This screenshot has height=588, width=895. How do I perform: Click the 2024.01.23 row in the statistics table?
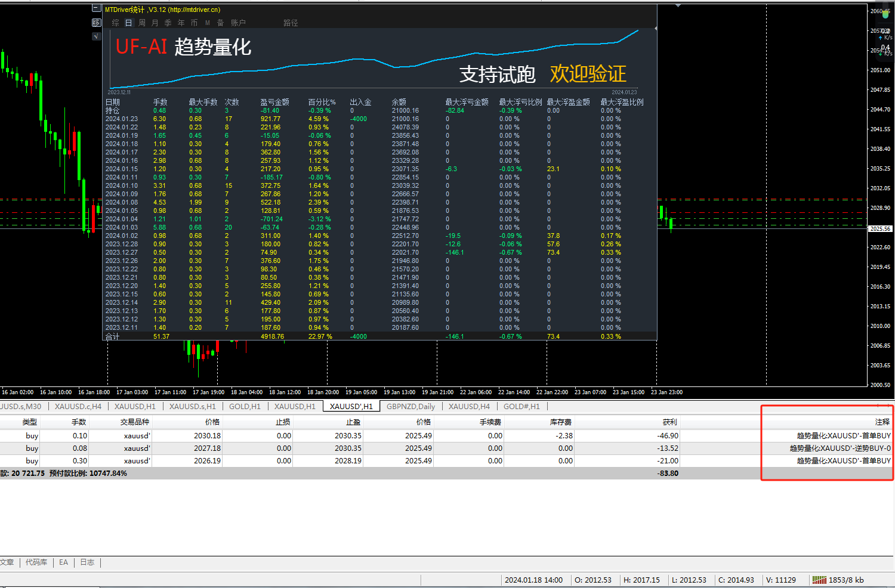[x=379, y=119]
